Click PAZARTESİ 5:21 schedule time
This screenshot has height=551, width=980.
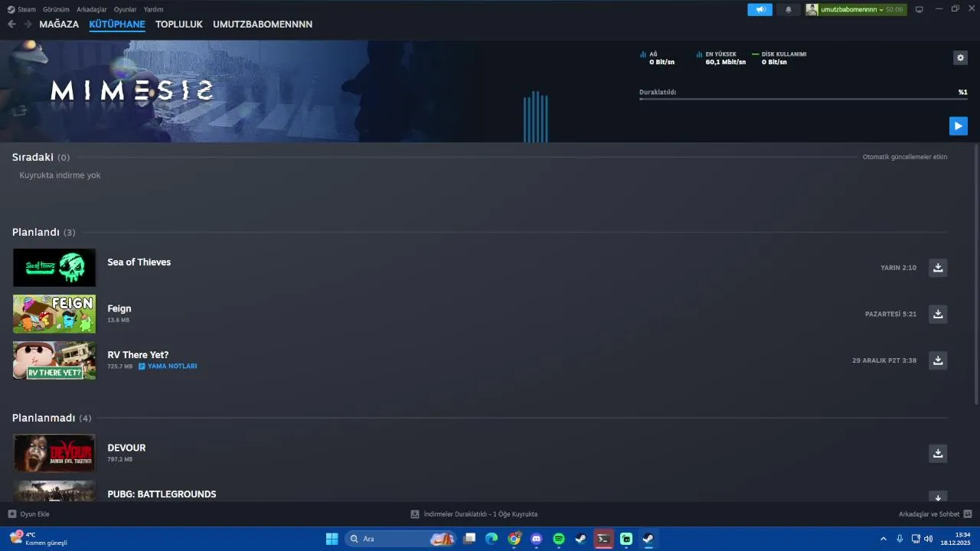(x=890, y=314)
